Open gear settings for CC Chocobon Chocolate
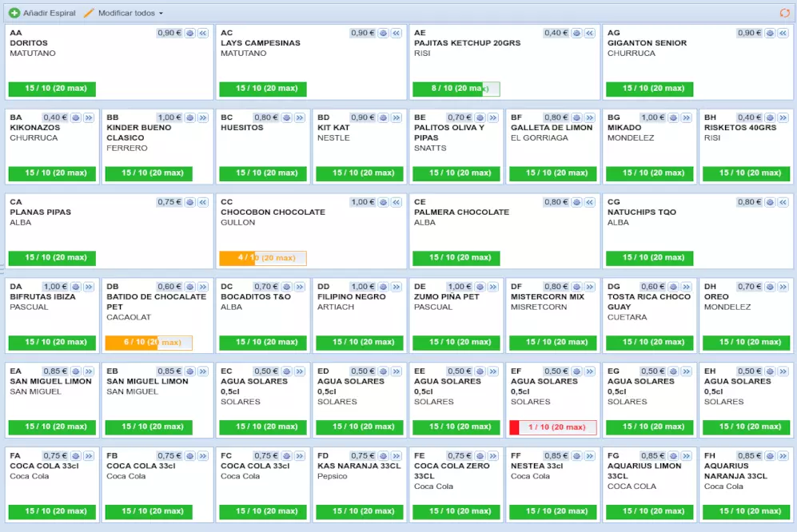The image size is (797, 532). pyautogui.click(x=384, y=203)
